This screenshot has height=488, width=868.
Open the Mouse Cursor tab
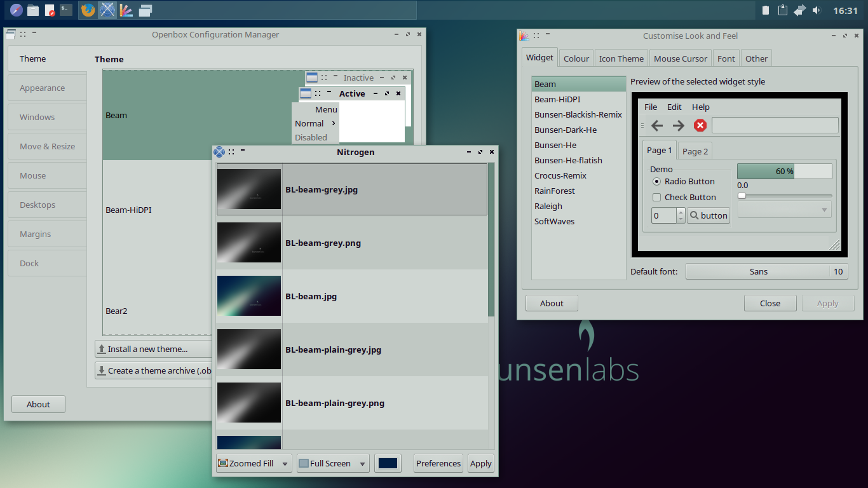pyautogui.click(x=681, y=58)
